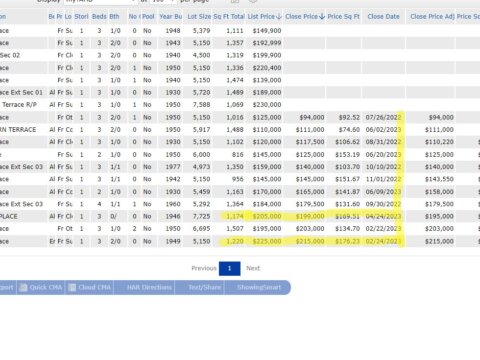
Task: Select the $215,000 close price row
Action: (x=240, y=241)
